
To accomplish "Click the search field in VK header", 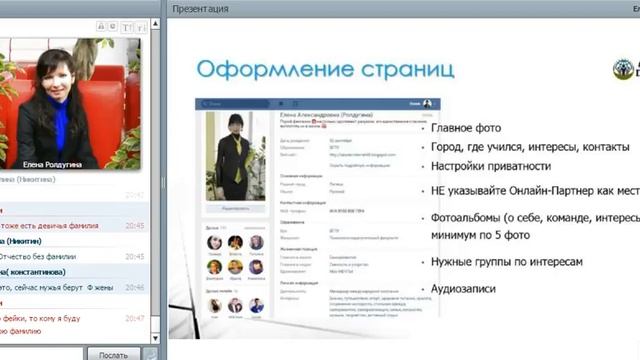I will [x=235, y=104].
